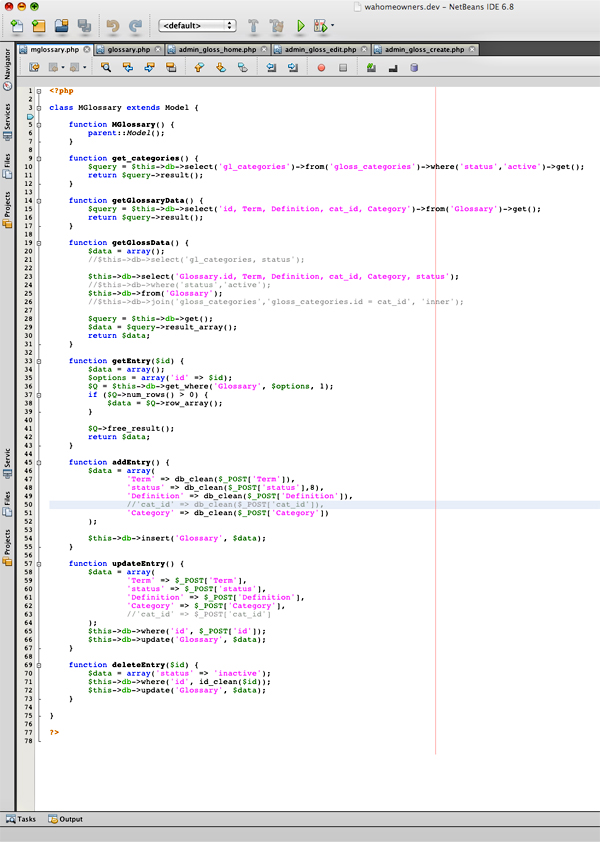Open the Debug button dropdown arrow

point(332,25)
